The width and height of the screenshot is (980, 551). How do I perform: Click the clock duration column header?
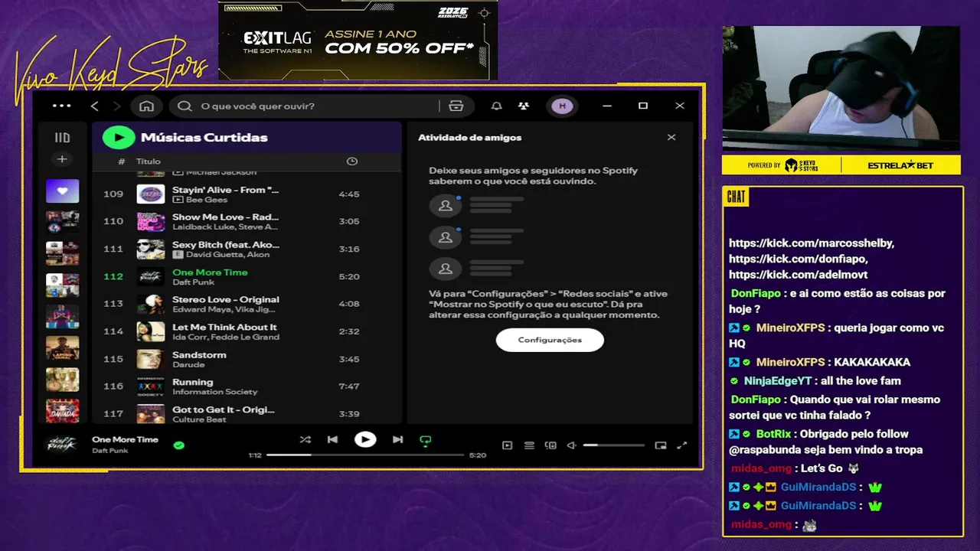(x=351, y=161)
